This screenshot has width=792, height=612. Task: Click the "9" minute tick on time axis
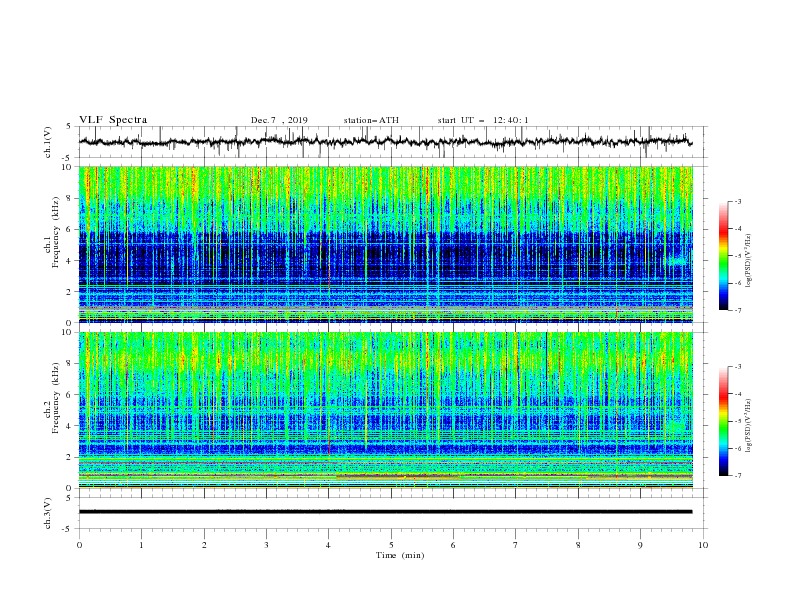(x=640, y=545)
